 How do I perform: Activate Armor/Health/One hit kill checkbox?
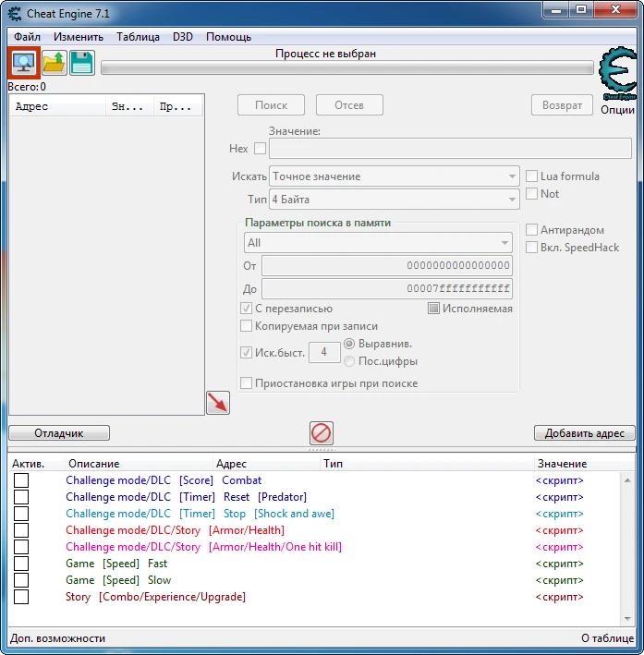tap(21, 547)
